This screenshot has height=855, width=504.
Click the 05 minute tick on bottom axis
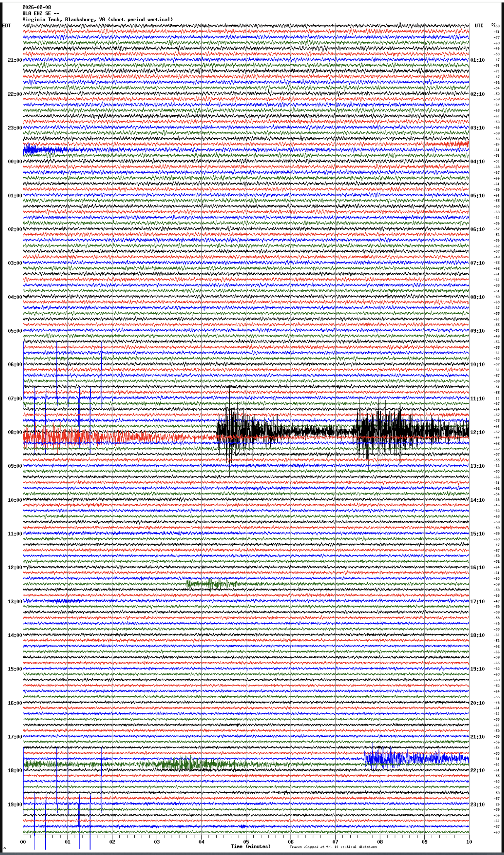(246, 842)
